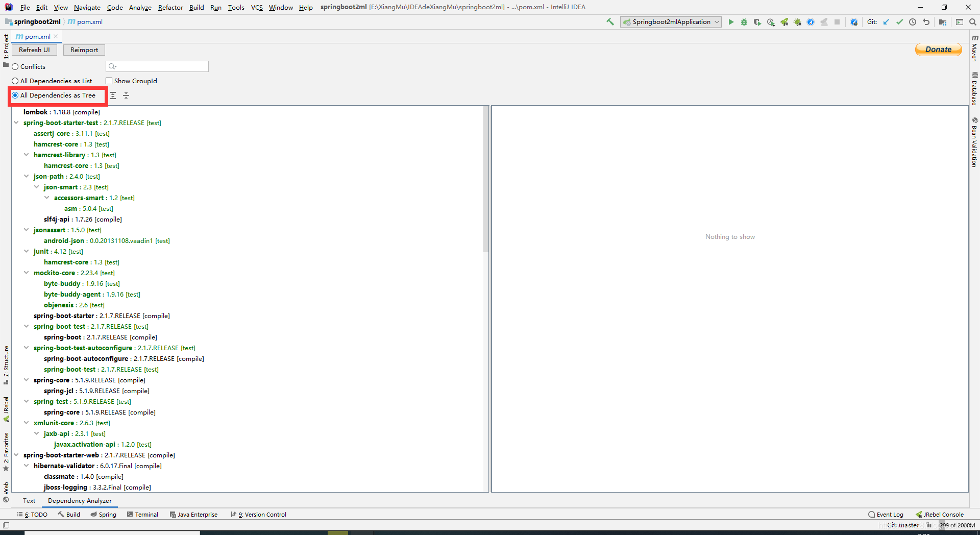The height and width of the screenshot is (535, 980).
Task: Click the dependency search input field
Action: point(157,66)
